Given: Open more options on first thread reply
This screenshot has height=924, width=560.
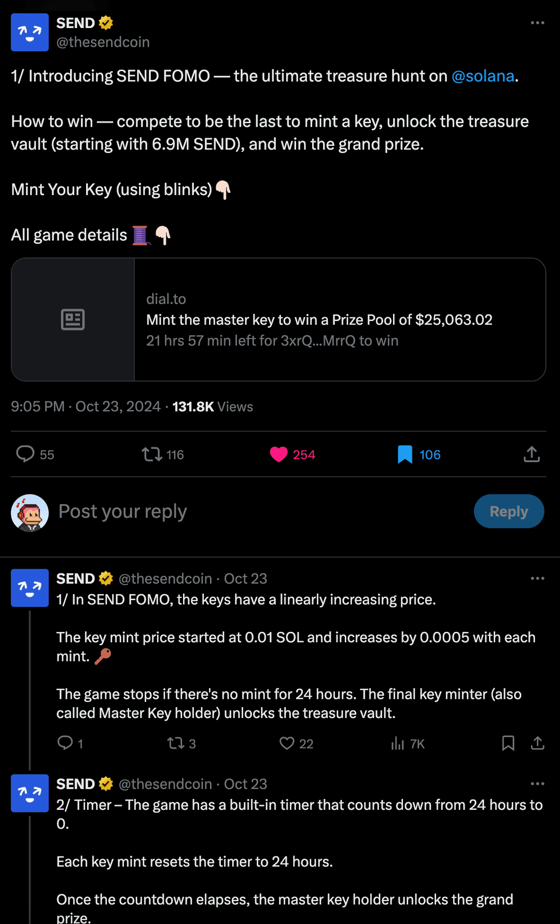Looking at the screenshot, I should tap(537, 578).
